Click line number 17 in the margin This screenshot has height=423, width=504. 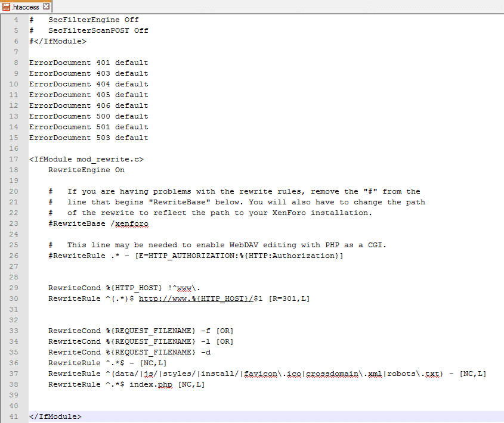point(14,159)
